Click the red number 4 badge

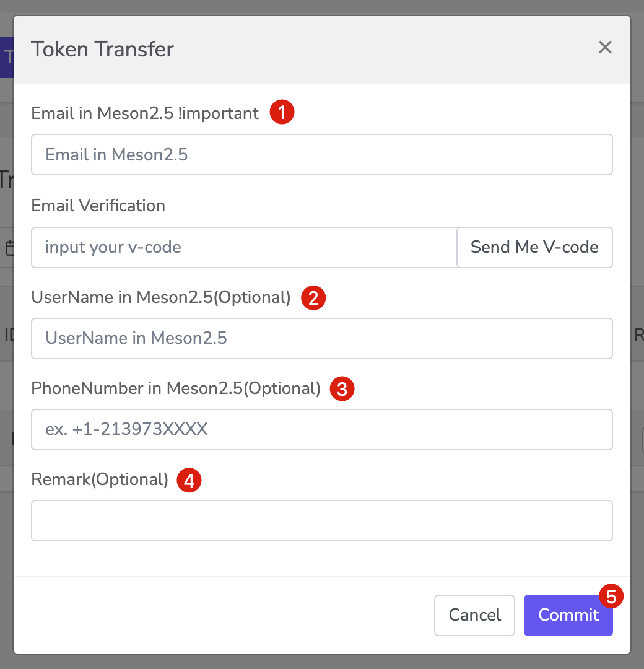click(x=189, y=480)
